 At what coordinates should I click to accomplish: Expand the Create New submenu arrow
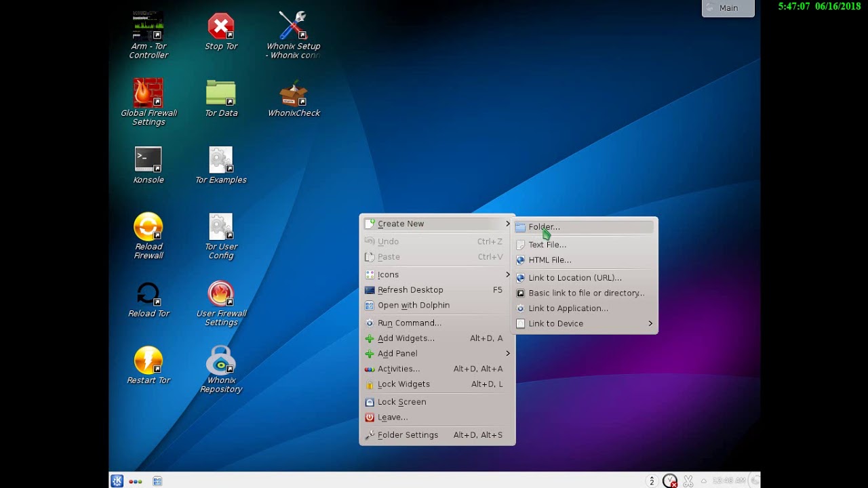pyautogui.click(x=508, y=224)
